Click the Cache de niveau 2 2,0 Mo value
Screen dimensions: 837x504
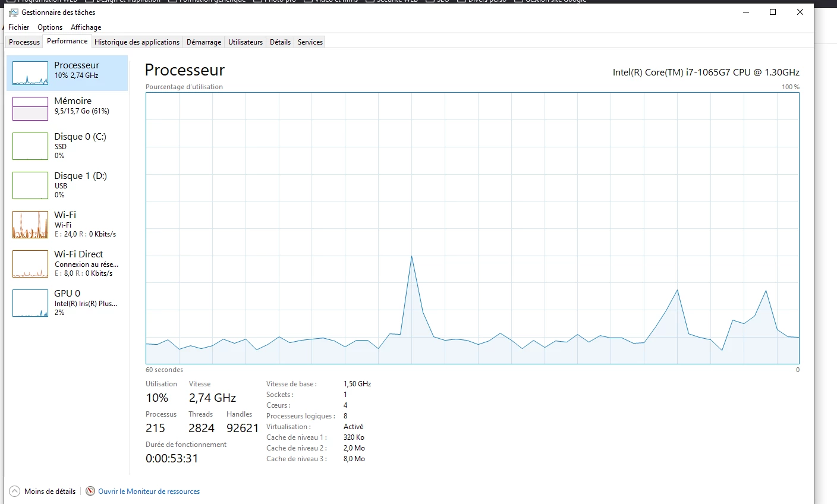point(354,448)
